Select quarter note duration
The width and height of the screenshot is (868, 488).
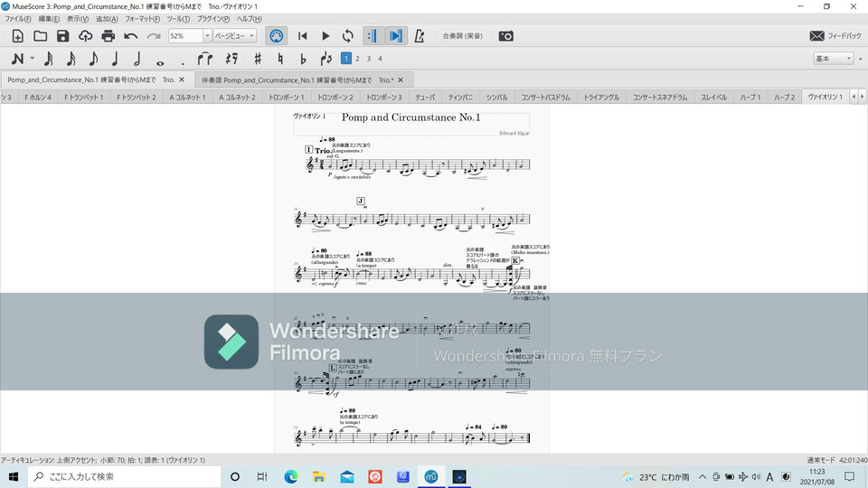coord(115,59)
